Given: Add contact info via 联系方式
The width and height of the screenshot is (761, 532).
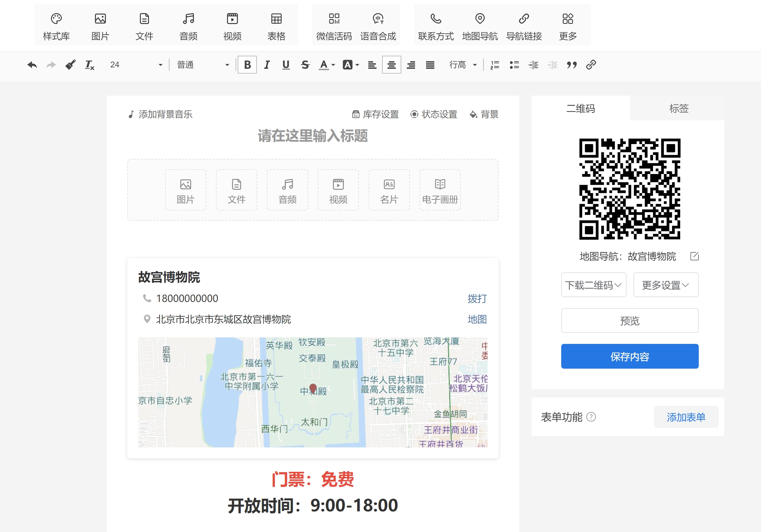Looking at the screenshot, I should pos(436,26).
